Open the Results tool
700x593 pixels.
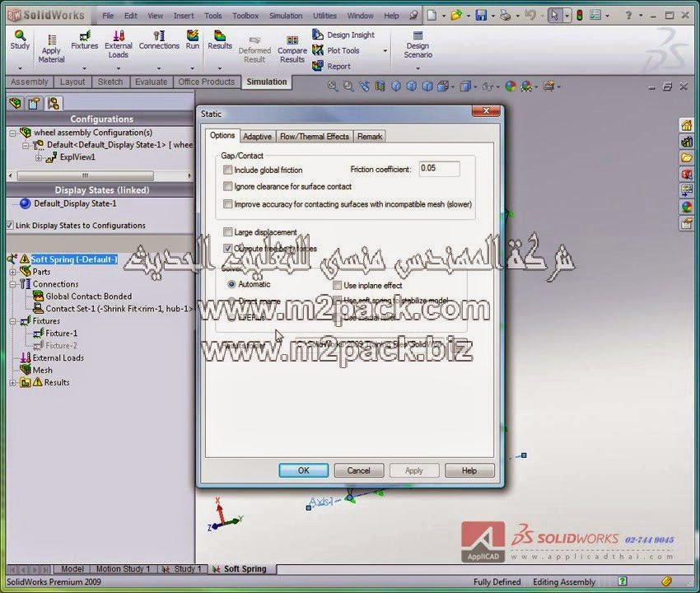(x=220, y=40)
